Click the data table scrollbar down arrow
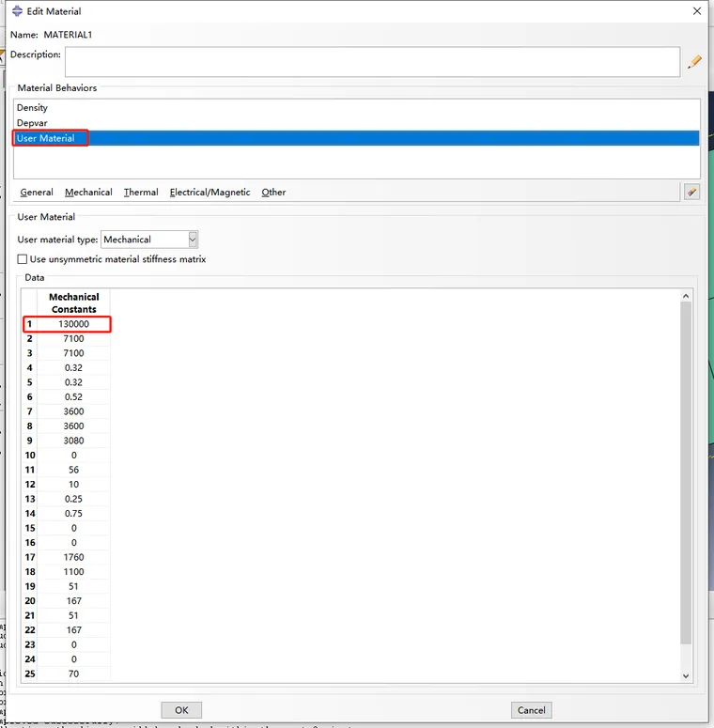 [686, 676]
